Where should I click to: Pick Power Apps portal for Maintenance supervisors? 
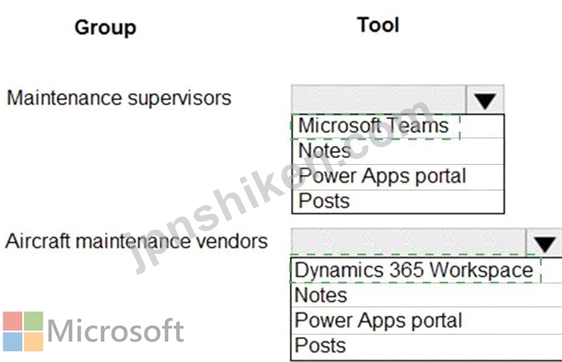[x=398, y=177]
